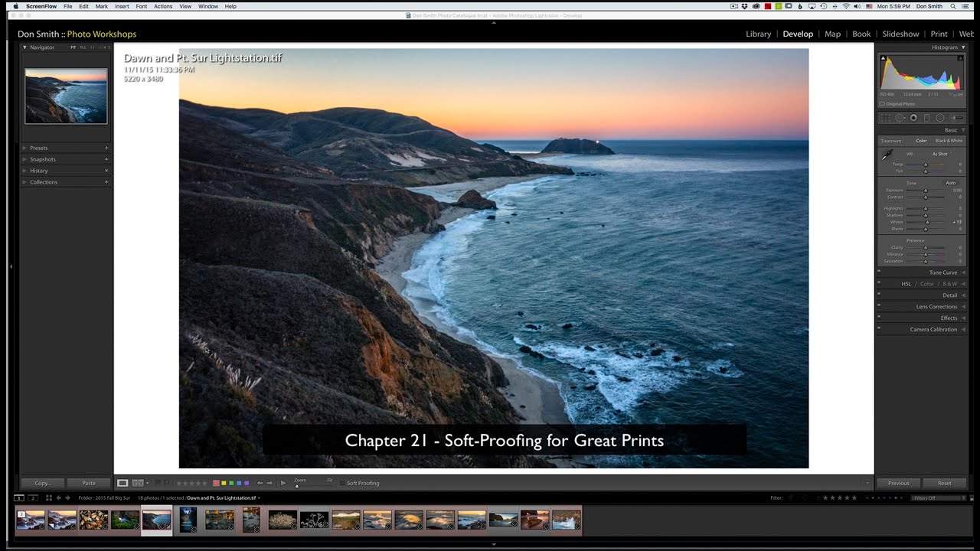Select next photo arrow in toolbar
980x551 pixels.
269,483
